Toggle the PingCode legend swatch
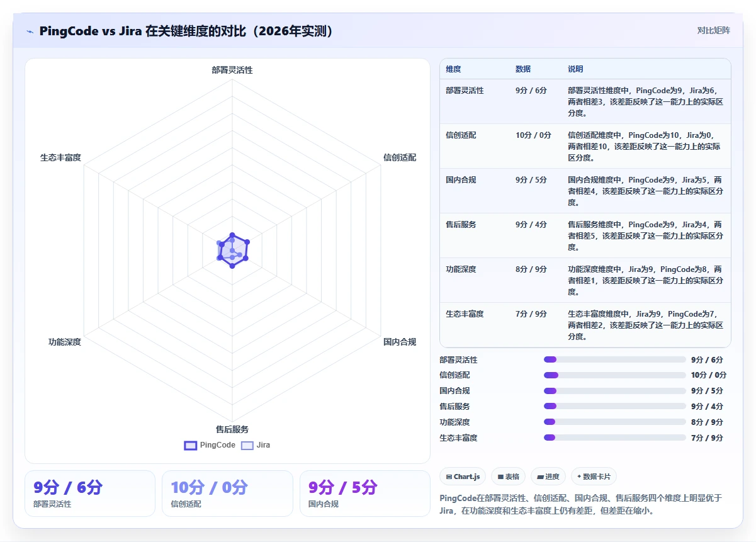The image size is (756, 542). [191, 446]
